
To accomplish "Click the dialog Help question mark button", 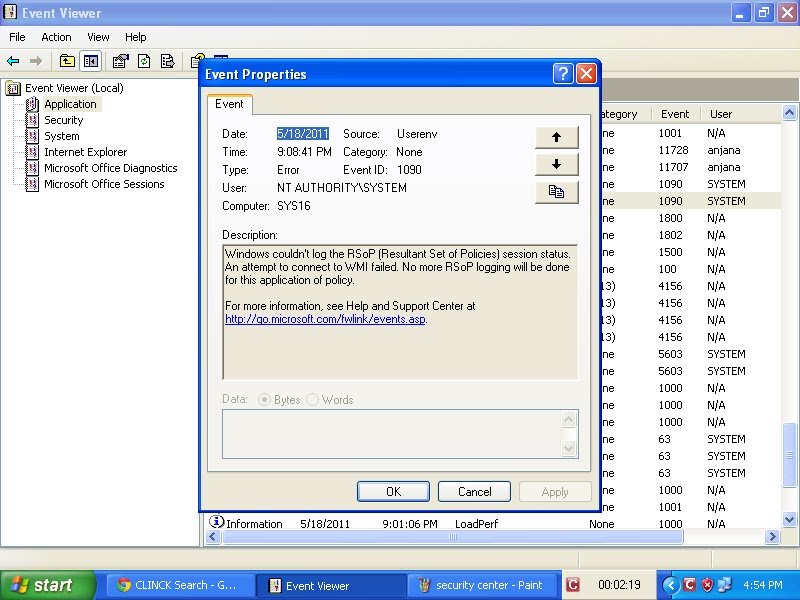I will coord(563,74).
